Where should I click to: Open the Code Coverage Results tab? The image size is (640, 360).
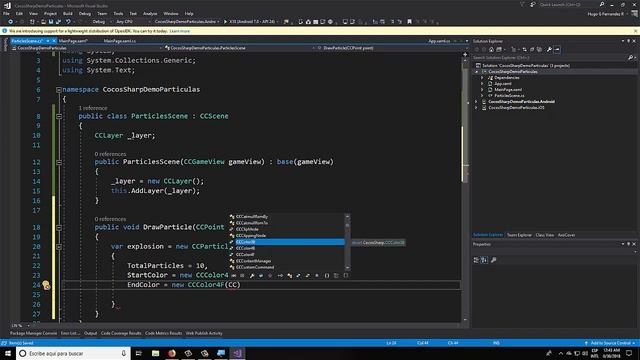coord(121,333)
